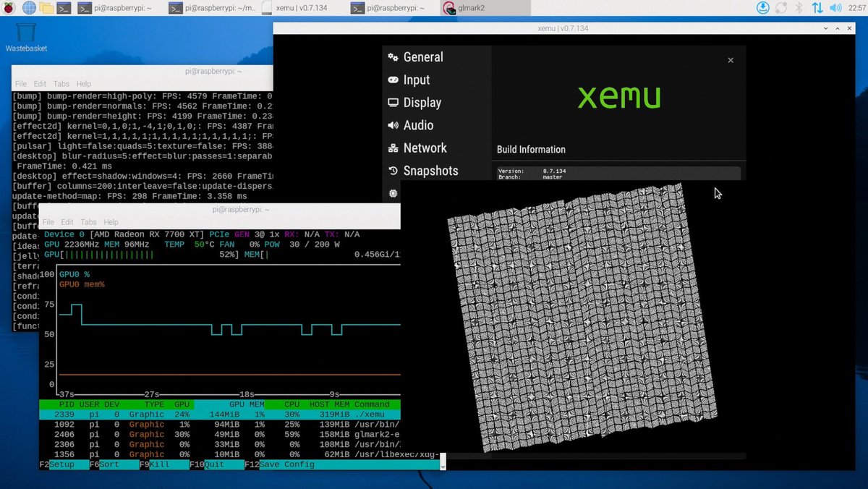The width and height of the screenshot is (868, 489).
Task: Click the clock showing 22:57
Action: (856, 8)
